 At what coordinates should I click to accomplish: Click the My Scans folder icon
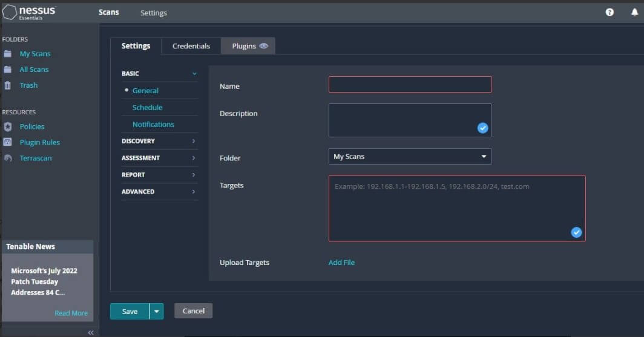click(7, 54)
